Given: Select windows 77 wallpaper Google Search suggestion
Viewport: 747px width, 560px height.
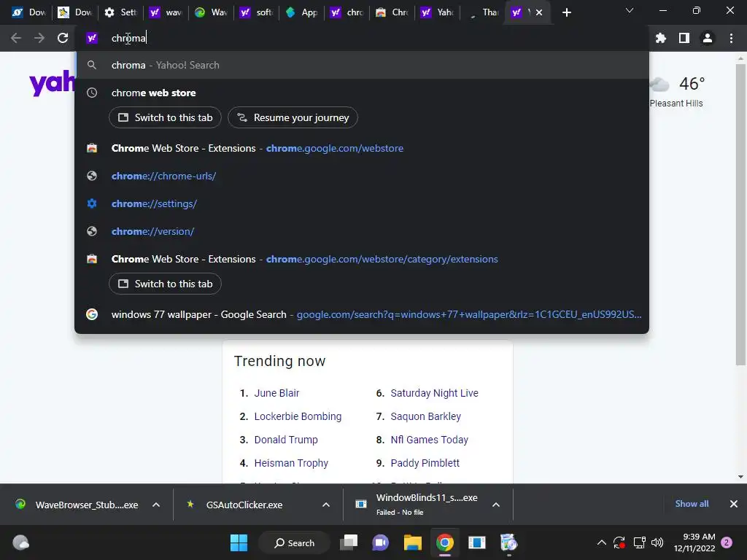Looking at the screenshot, I should pyautogui.click(x=362, y=314).
